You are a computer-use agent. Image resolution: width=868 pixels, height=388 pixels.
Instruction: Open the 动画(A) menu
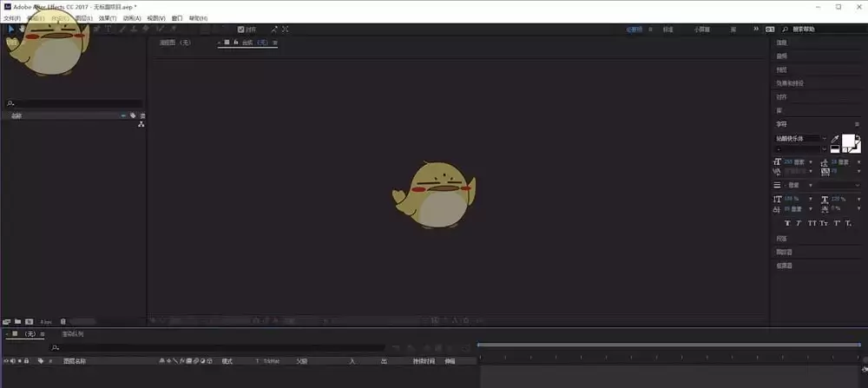click(x=132, y=18)
